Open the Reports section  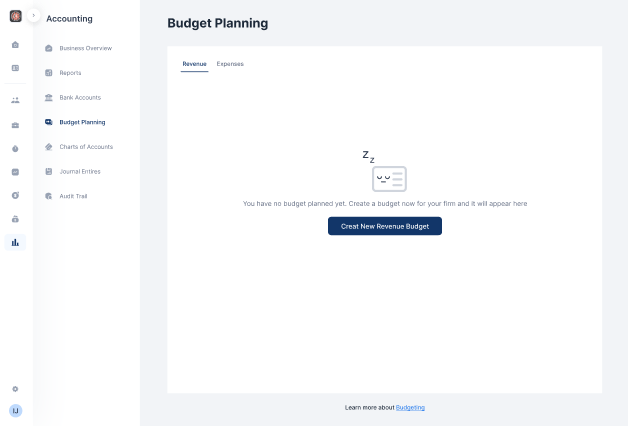coord(70,73)
